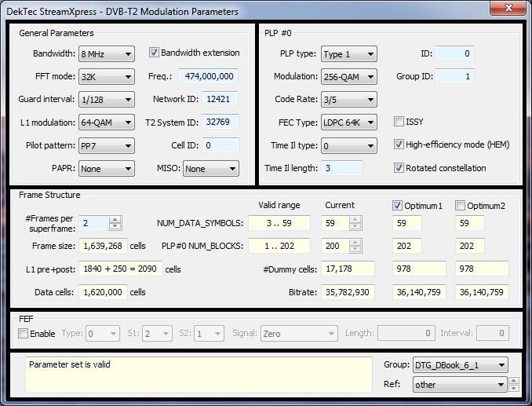Click the Parameter set is valid message
Image resolution: width=532 pixels, height=406 pixels.
(x=70, y=364)
